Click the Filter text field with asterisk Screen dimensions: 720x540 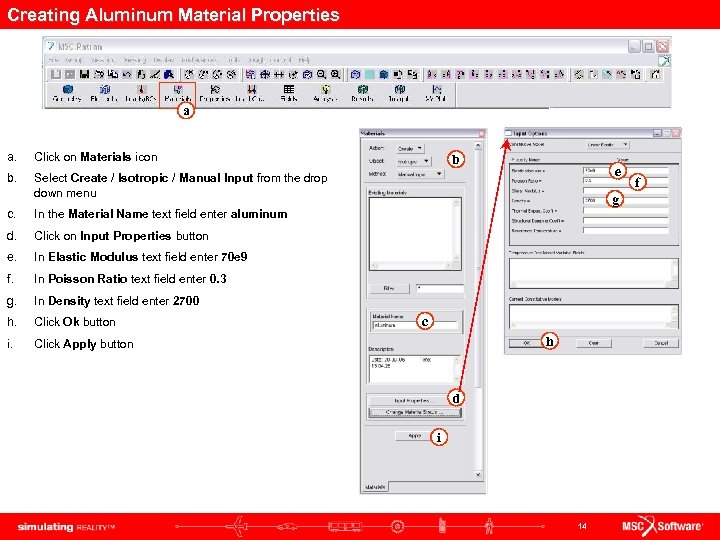click(439, 288)
